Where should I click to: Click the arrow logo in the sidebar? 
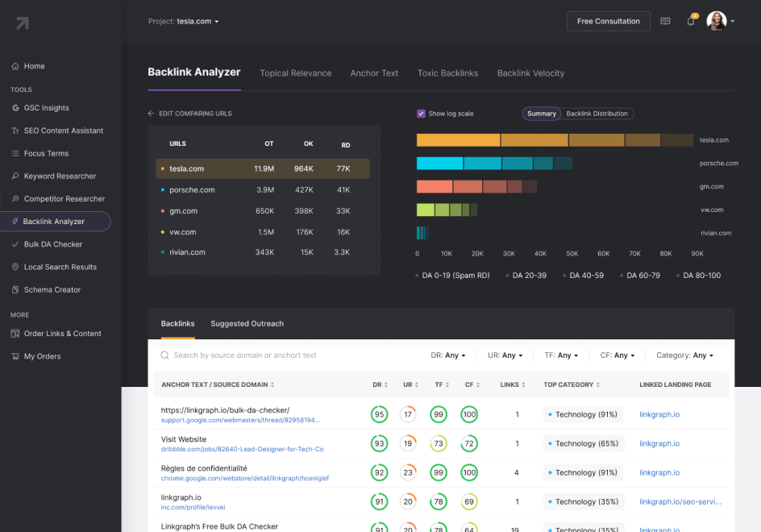coord(23,23)
